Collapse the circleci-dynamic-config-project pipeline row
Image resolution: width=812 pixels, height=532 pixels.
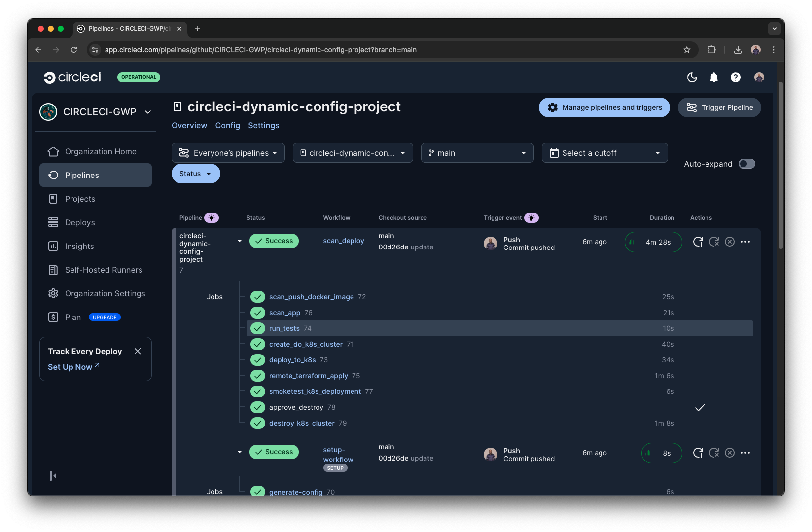pyautogui.click(x=240, y=241)
